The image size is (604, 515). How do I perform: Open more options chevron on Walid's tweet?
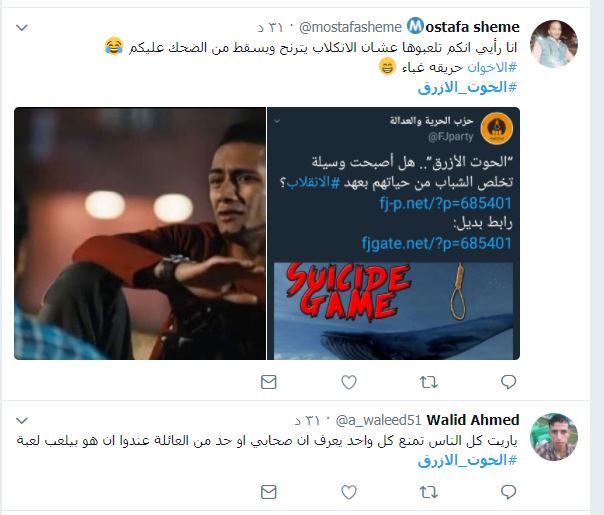(22, 420)
